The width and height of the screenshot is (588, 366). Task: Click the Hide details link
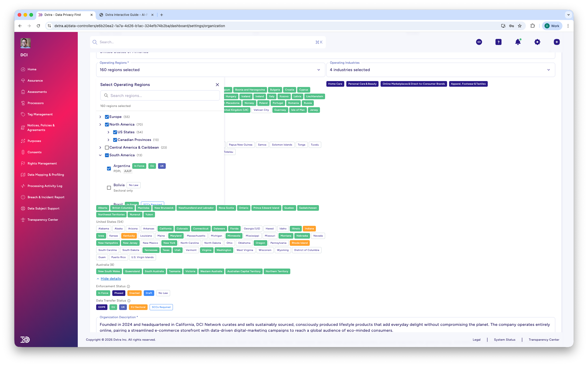[x=110, y=279]
